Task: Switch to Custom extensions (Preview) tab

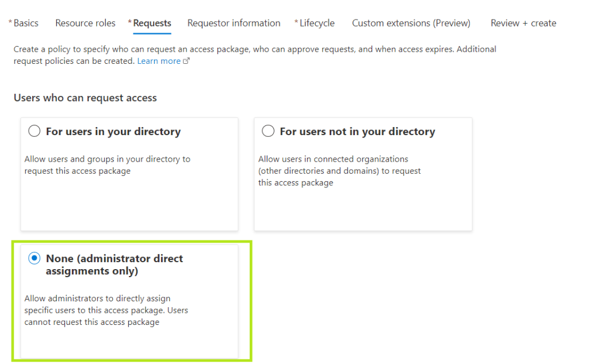Action: click(411, 23)
